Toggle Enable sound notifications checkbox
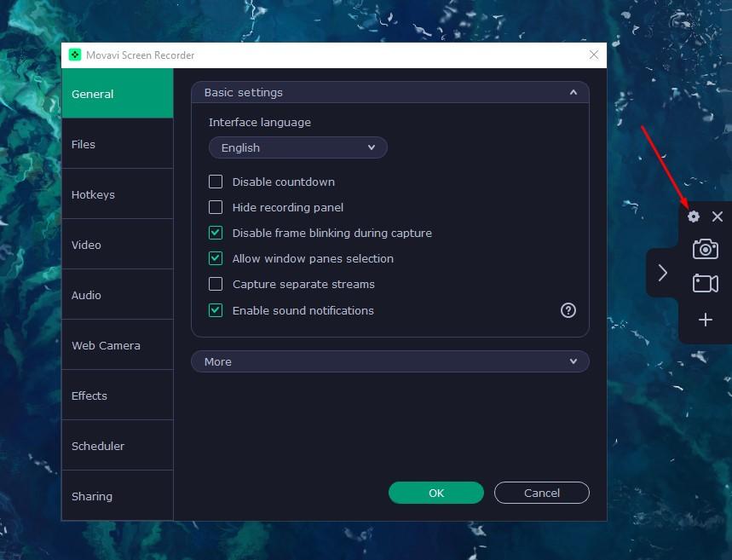The width and height of the screenshot is (732, 560). [x=216, y=310]
